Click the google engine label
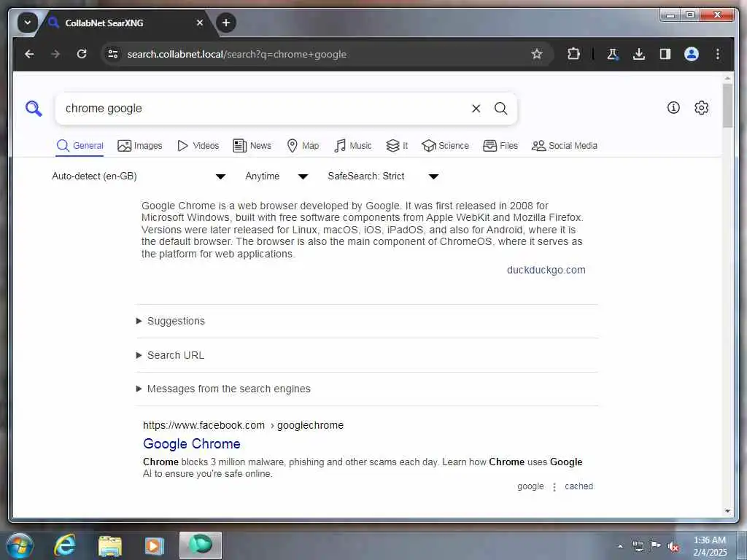Viewport: 747px width, 560px height. [x=530, y=486]
